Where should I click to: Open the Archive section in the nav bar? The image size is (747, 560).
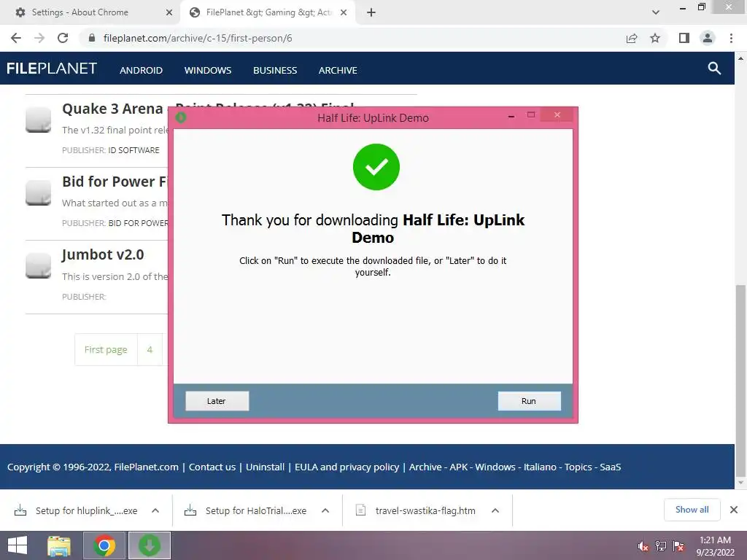(338, 71)
